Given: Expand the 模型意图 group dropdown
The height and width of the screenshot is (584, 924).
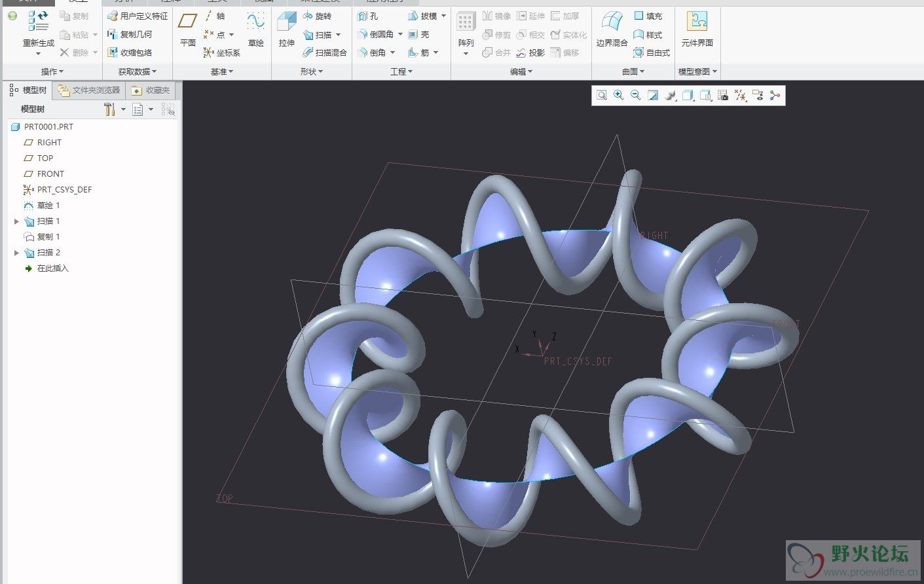Looking at the screenshot, I should coord(698,71).
